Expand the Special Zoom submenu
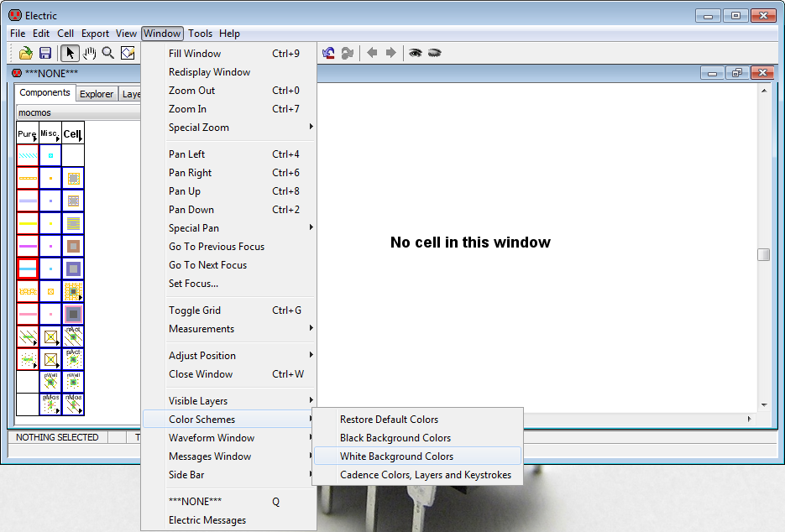Viewport: 785px width, 532px height. 199,128
